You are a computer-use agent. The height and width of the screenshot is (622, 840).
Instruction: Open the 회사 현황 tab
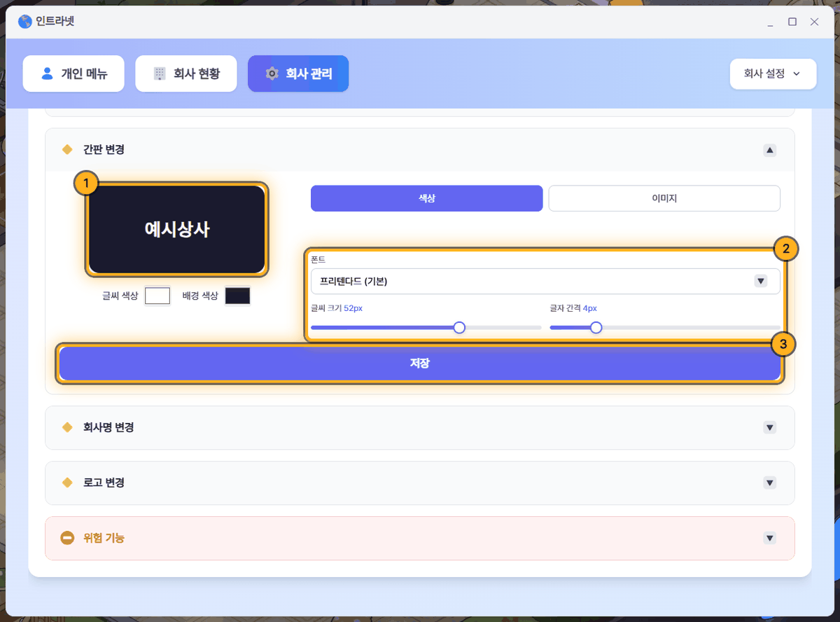(x=186, y=74)
